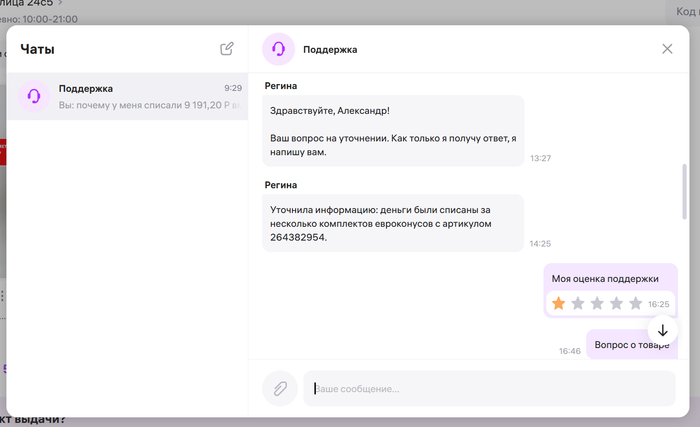Image resolution: width=700 pixels, height=427 pixels.
Task: Click the 'Моя оценка поддержки' label
Action: pos(605,278)
